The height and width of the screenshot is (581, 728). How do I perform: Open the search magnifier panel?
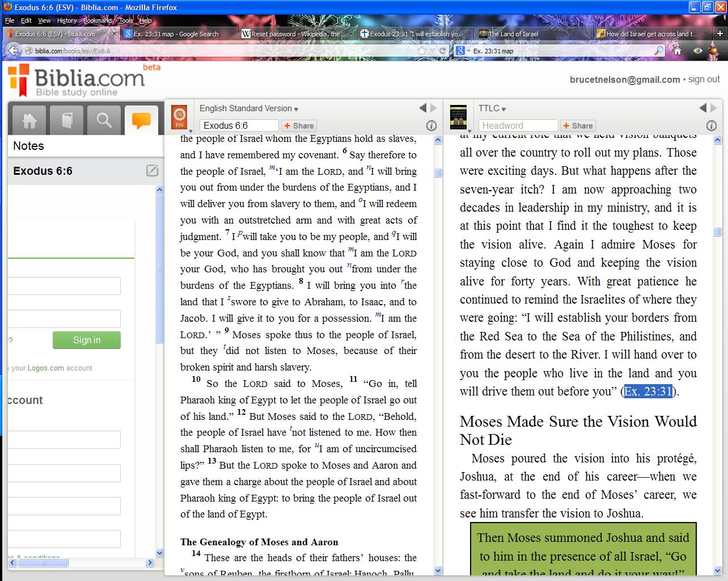pos(104,120)
